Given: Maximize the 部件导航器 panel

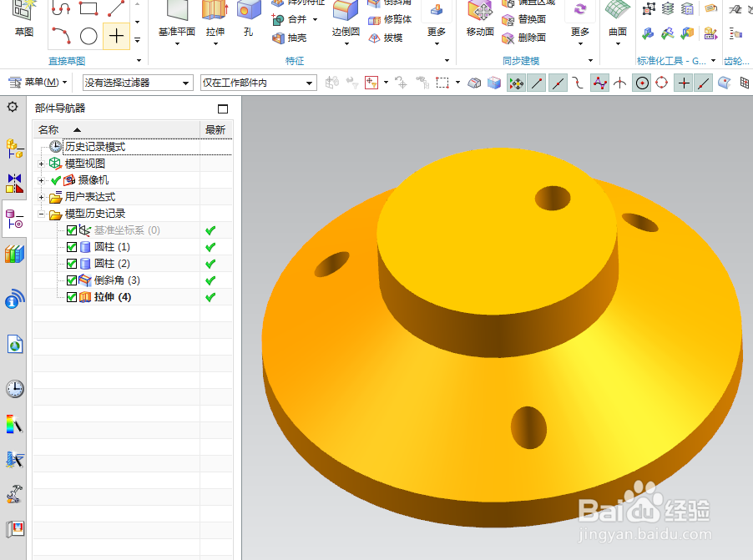Looking at the screenshot, I should [223, 109].
